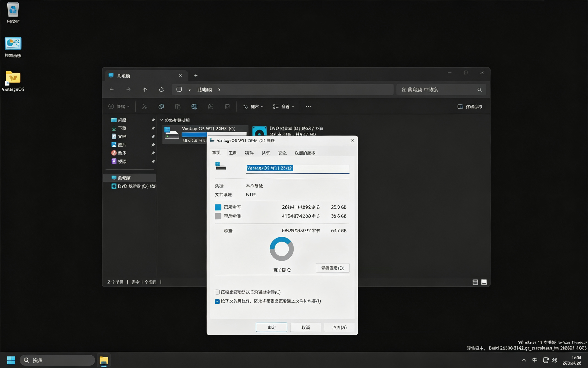
Task: Switch to the 以前的版本 tab
Action: [x=305, y=153]
